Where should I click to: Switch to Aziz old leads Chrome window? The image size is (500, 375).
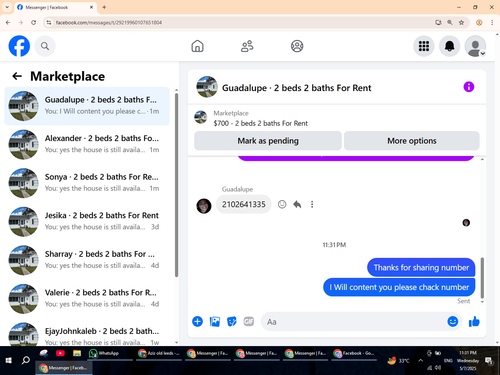[159, 353]
